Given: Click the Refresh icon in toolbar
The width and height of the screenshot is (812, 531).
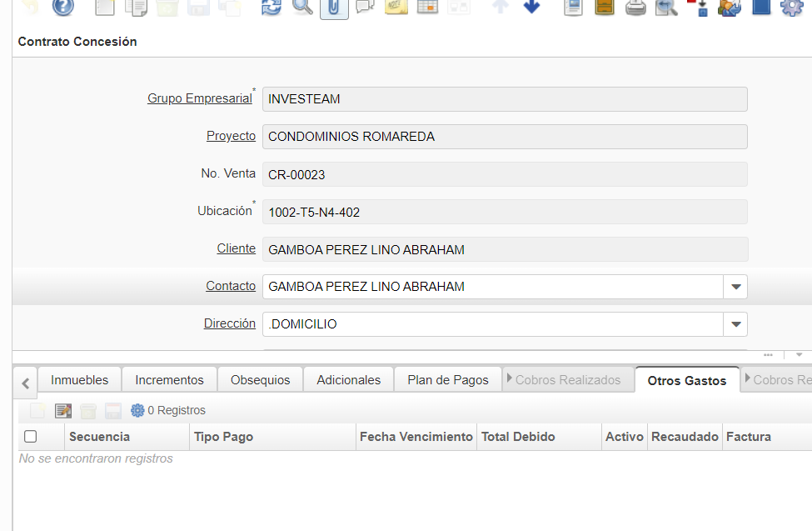Looking at the screenshot, I should click(271, 8).
